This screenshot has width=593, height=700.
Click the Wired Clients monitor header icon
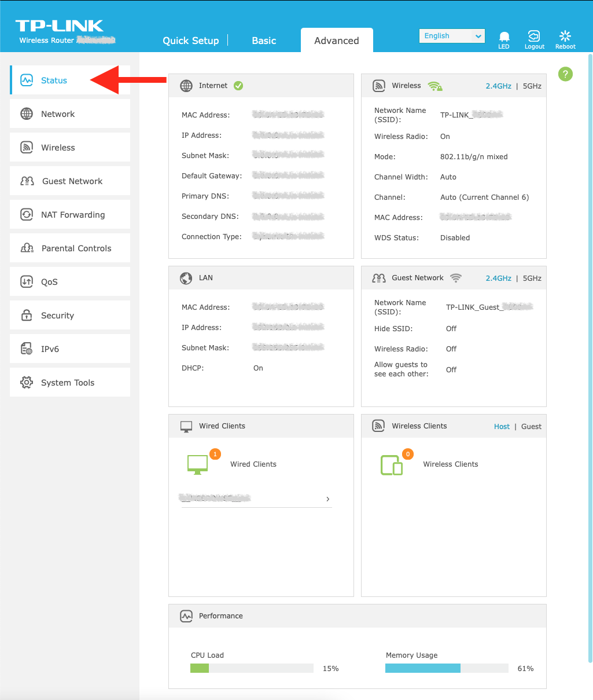pos(186,426)
